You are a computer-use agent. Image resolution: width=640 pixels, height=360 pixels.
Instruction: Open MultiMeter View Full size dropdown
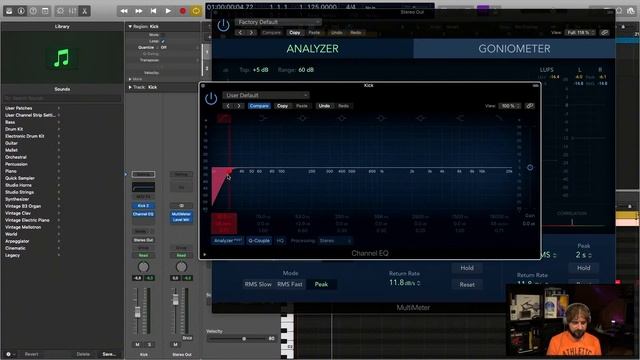coord(580,33)
